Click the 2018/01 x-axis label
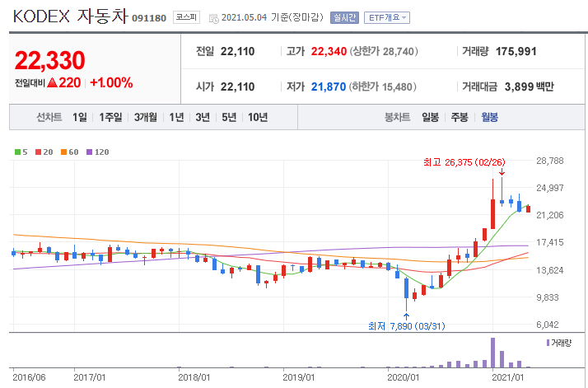Image resolution: width=588 pixels, height=388 pixels. [x=194, y=377]
